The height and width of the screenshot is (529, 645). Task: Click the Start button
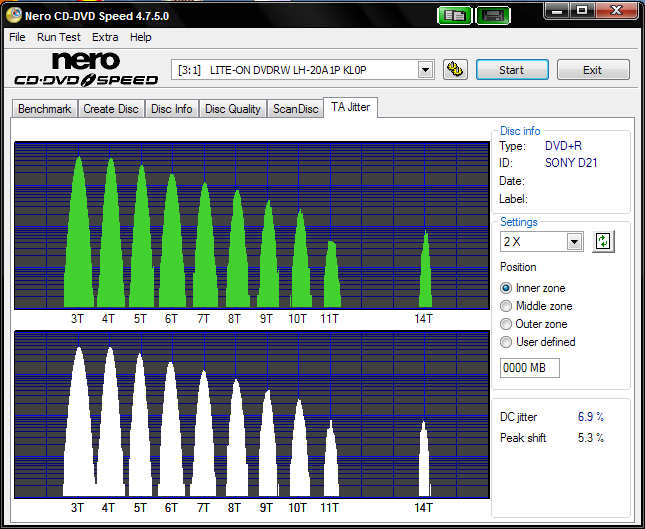pyautogui.click(x=512, y=70)
